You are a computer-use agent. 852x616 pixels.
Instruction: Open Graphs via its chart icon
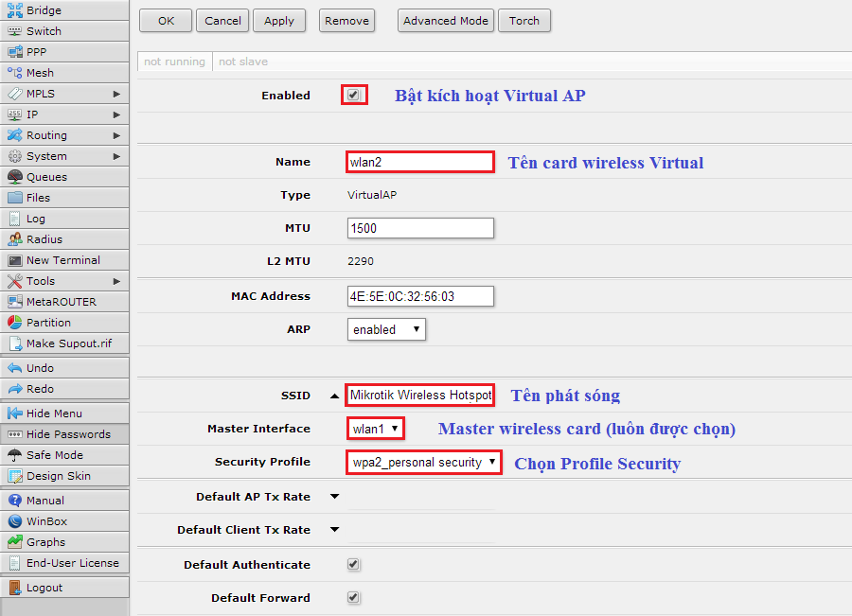pyautogui.click(x=15, y=542)
